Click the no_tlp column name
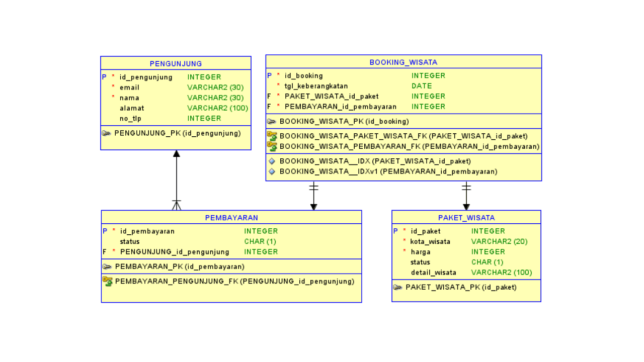The height and width of the screenshot is (362, 644). (x=131, y=118)
